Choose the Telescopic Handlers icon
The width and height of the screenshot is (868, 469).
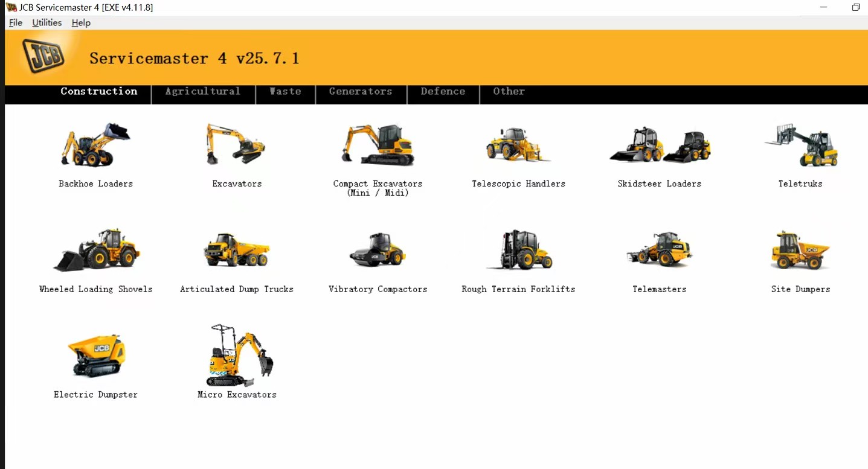pos(518,145)
